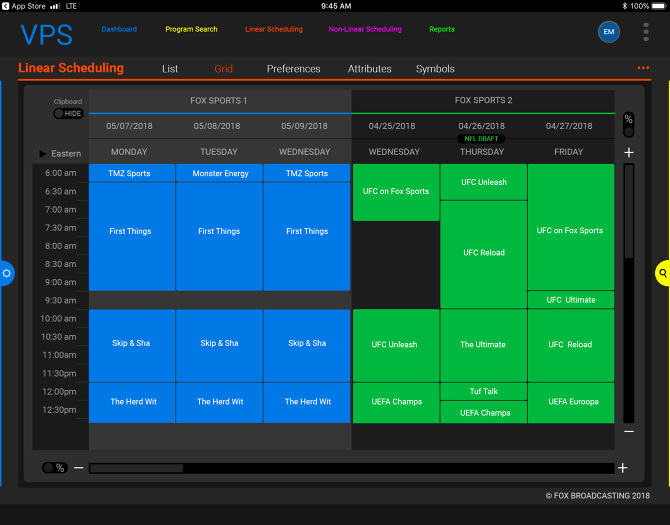Click horizontal zoom plus icon
Image resolution: width=670 pixels, height=525 pixels.
[623, 468]
